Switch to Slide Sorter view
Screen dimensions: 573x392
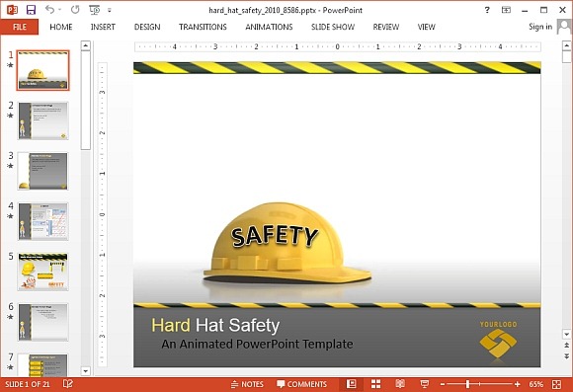point(375,384)
